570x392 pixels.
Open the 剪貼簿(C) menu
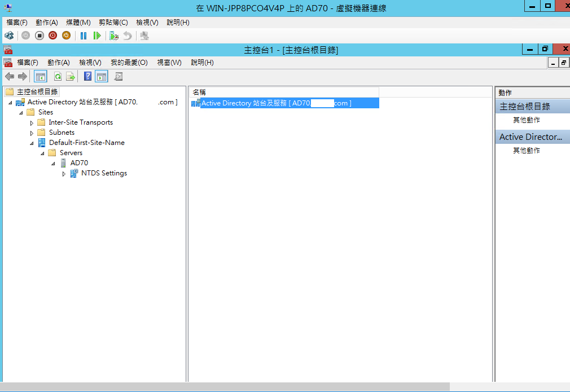click(113, 23)
